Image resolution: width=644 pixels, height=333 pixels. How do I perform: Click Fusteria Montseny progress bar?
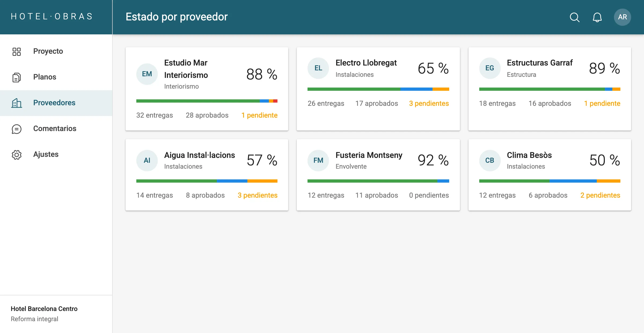click(378, 181)
